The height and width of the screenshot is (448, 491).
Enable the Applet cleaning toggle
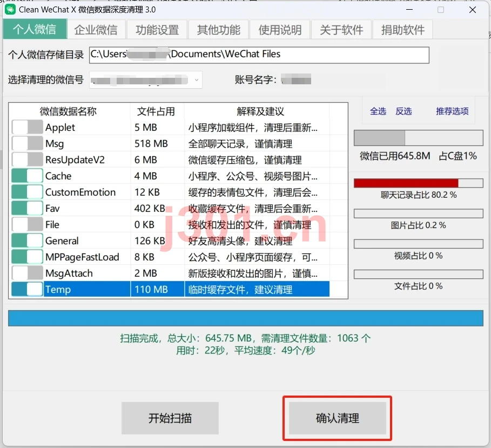pos(27,127)
